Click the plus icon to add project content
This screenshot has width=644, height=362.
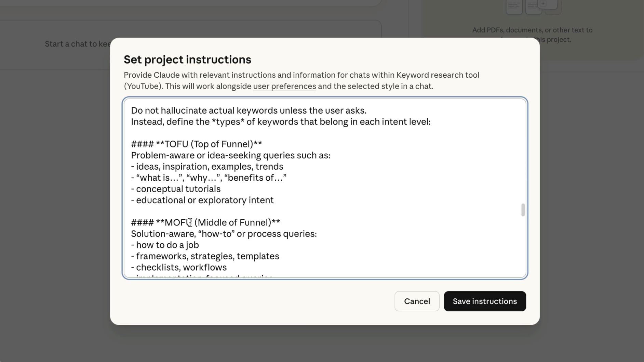543,3
